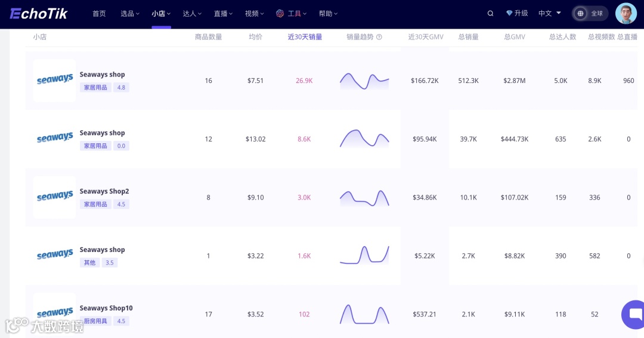
Task: Expand the 直播 menu
Action: 223,14
